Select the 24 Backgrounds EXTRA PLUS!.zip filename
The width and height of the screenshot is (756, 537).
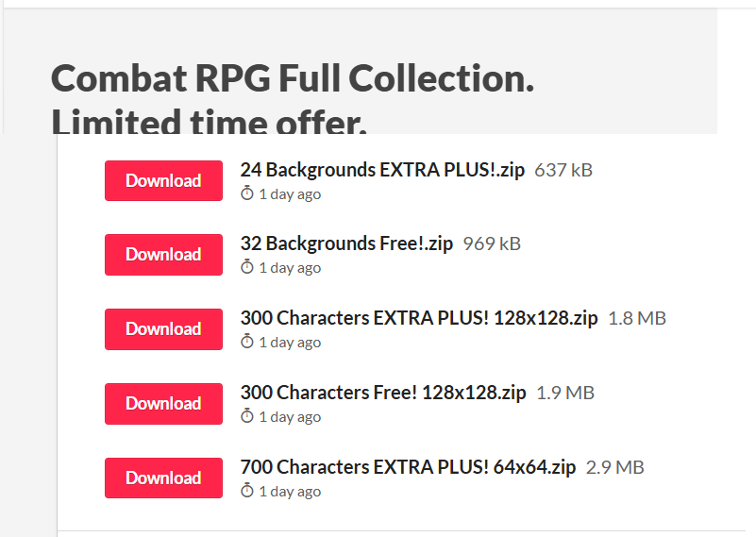pyautogui.click(x=382, y=170)
